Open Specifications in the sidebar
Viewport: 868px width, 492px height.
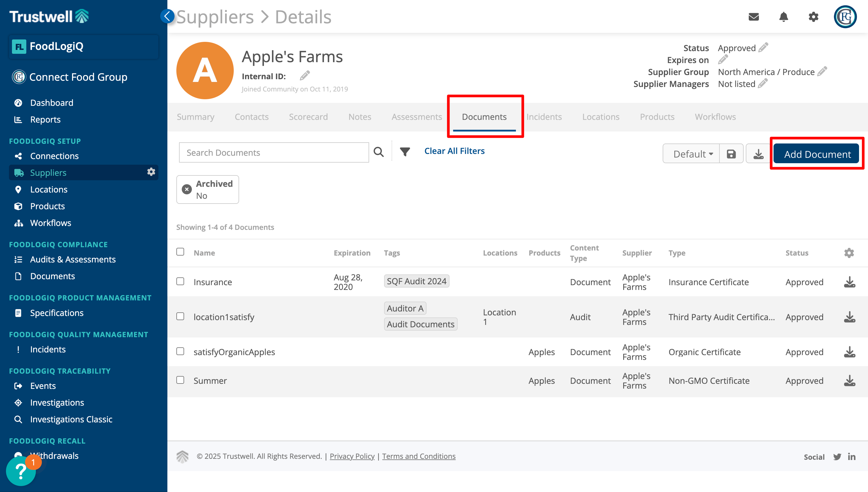(56, 313)
